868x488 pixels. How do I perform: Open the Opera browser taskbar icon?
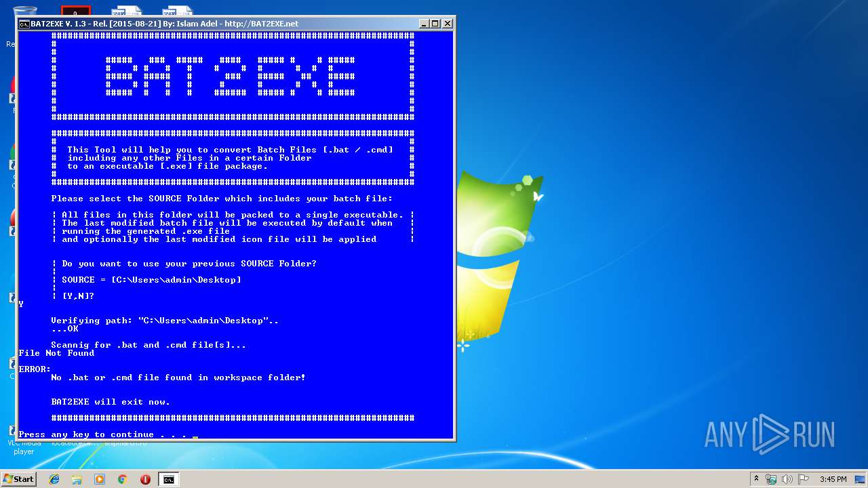click(x=145, y=479)
